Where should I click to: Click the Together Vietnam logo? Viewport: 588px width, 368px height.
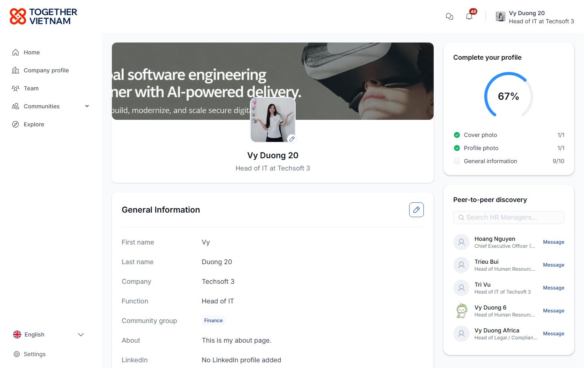[43, 16]
